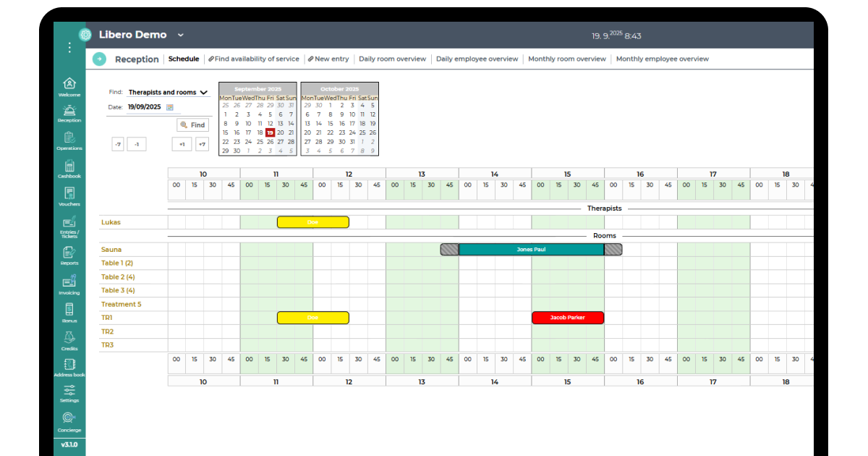The width and height of the screenshot is (868, 456).
Task: Open the New entry tab
Action: coord(328,59)
